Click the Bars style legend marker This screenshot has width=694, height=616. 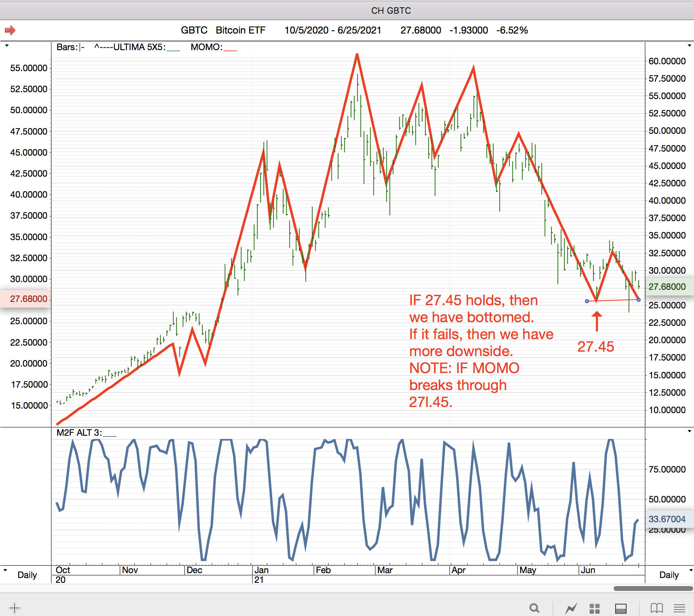pyautogui.click(x=81, y=47)
